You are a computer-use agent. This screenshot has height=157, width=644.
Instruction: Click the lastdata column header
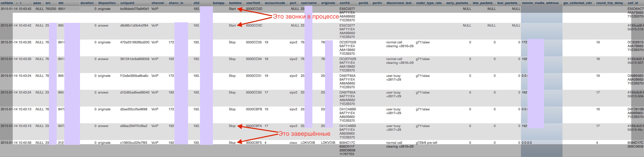click(x=235, y=3)
